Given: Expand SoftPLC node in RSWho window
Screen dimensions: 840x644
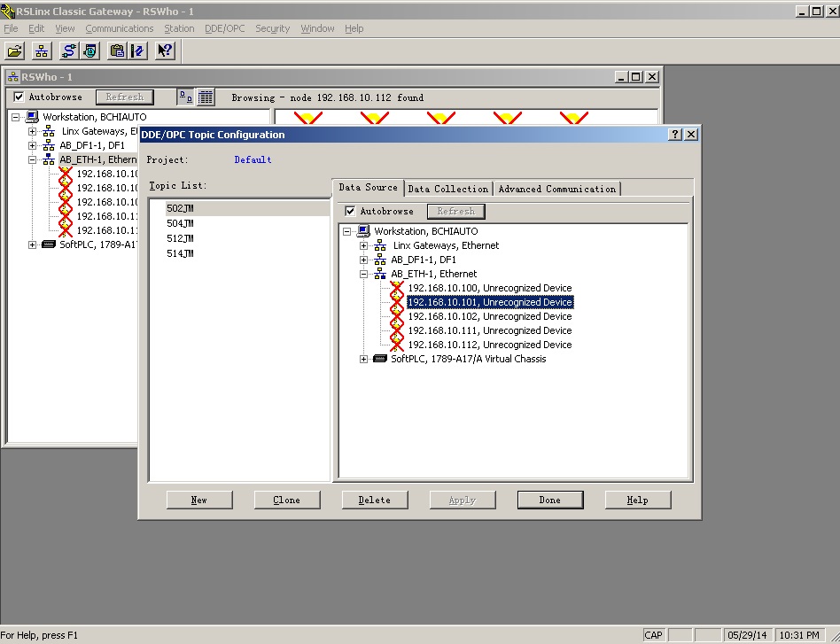Looking at the screenshot, I should pos(32,244).
